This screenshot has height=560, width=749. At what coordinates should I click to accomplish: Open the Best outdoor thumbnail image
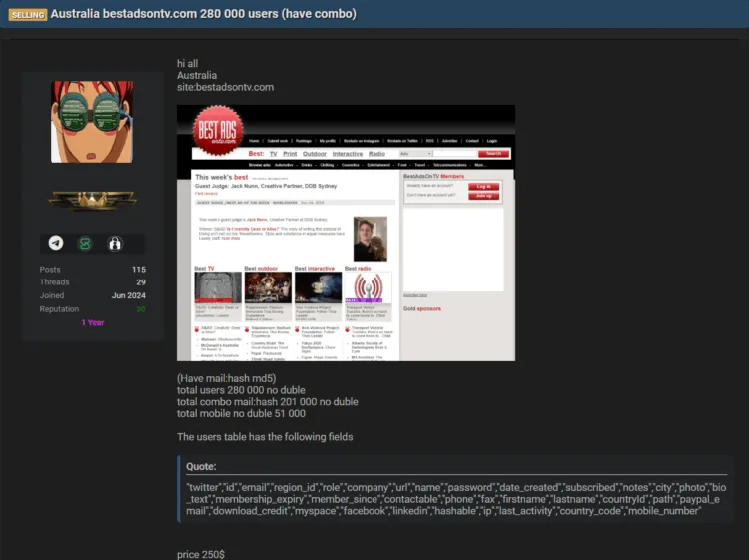click(268, 287)
